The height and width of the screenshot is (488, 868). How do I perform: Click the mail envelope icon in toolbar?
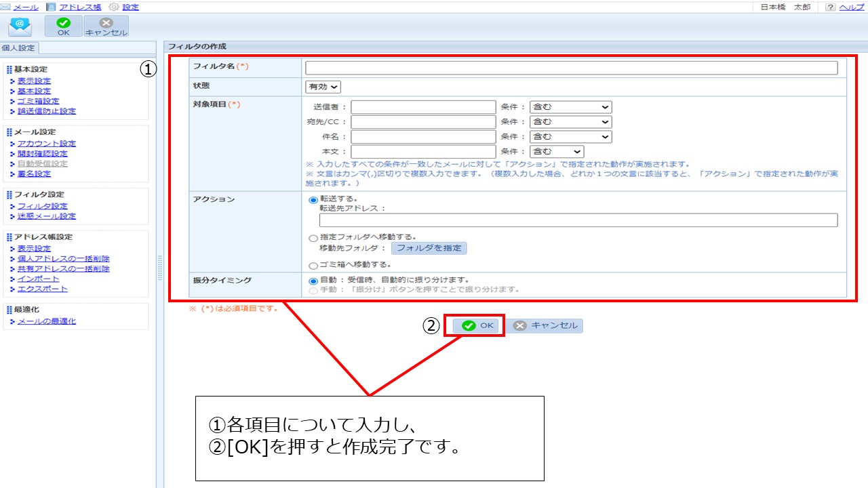click(x=20, y=26)
